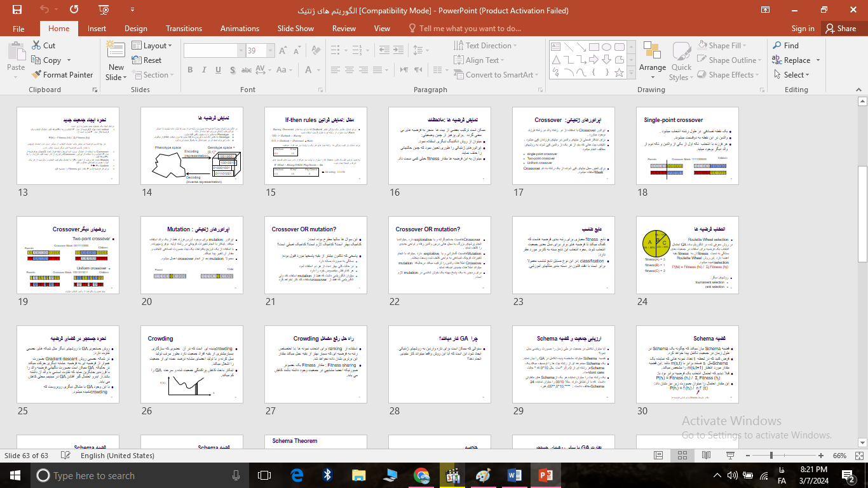868x488 pixels.
Task: Expand the Copy dropdown arrow
Action: (67, 60)
